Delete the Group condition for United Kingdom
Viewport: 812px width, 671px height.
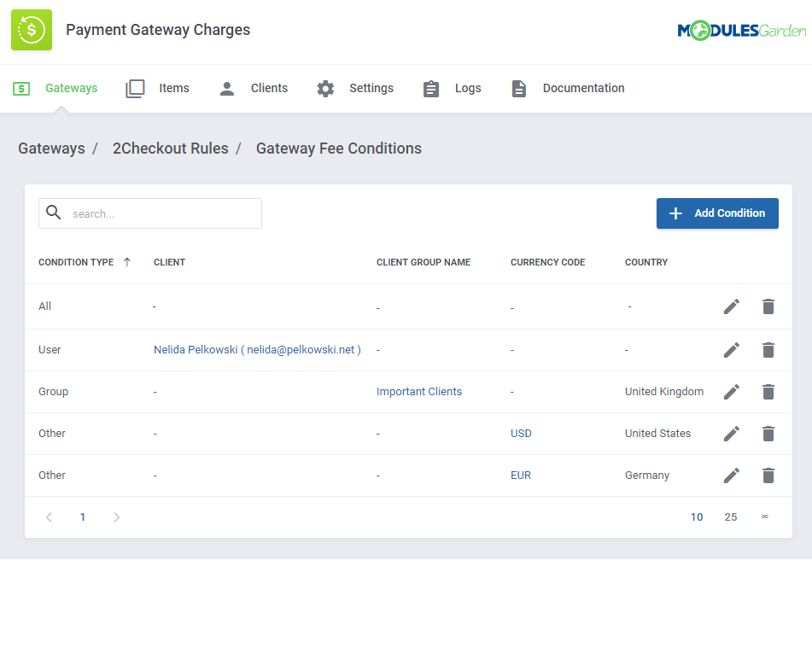click(x=768, y=392)
